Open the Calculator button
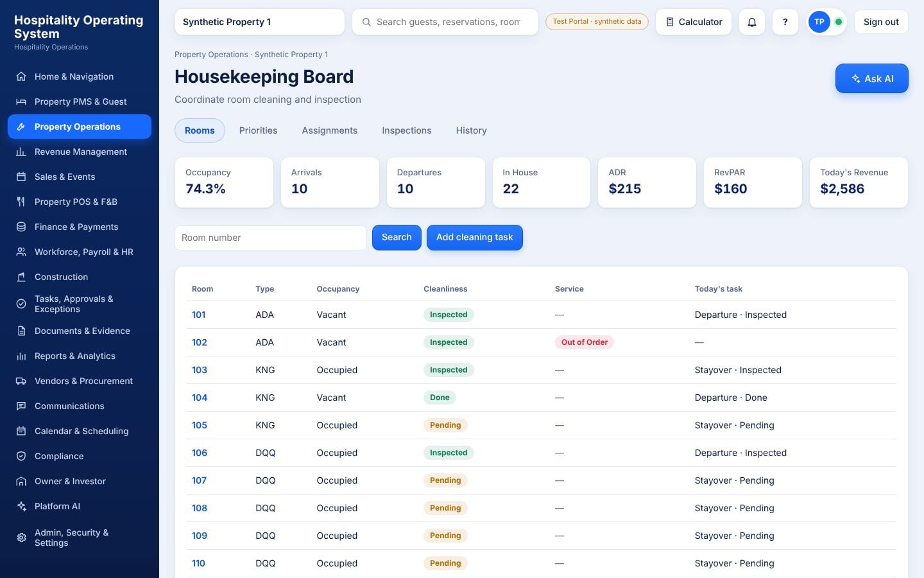 click(694, 22)
